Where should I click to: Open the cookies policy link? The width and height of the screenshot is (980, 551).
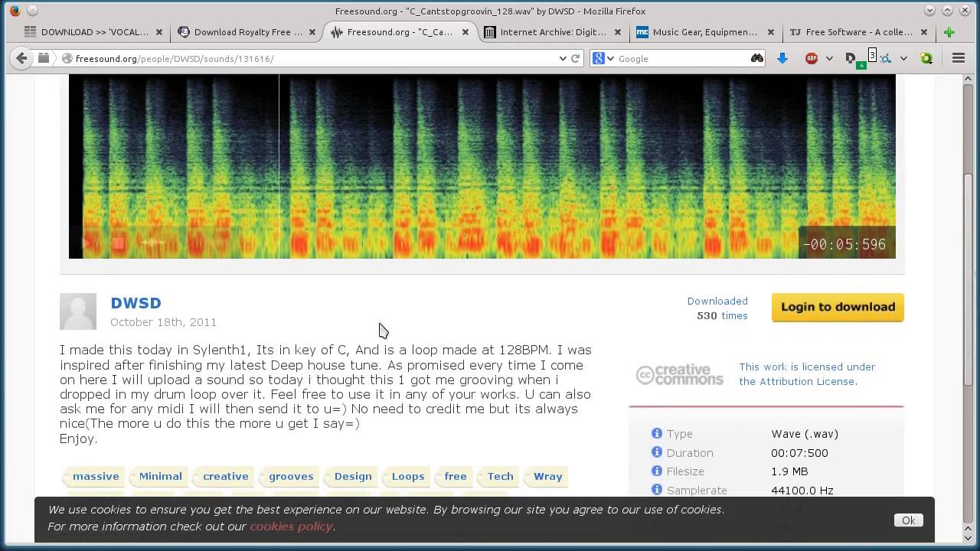[x=291, y=527]
